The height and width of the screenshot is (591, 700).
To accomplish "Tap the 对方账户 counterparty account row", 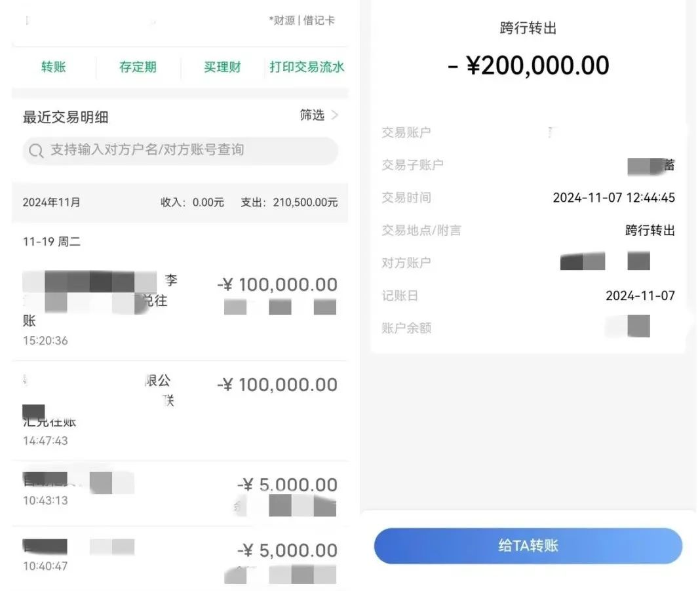I will click(x=528, y=263).
